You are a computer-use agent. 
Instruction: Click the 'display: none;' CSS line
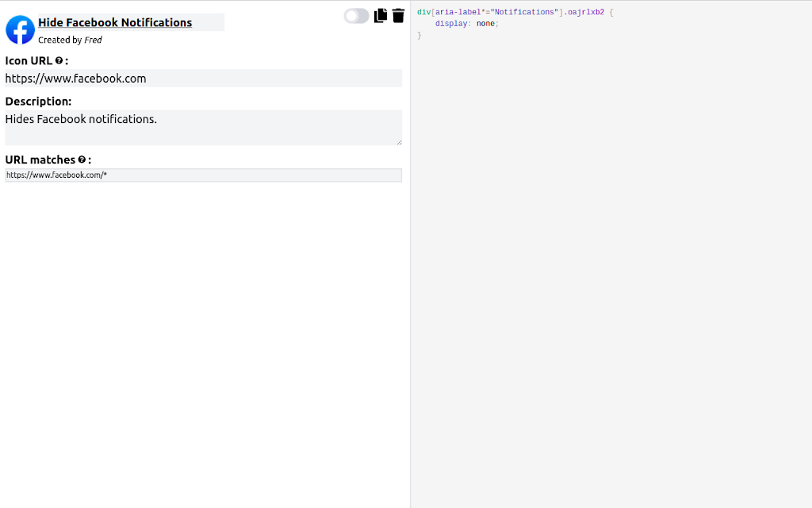466,24
